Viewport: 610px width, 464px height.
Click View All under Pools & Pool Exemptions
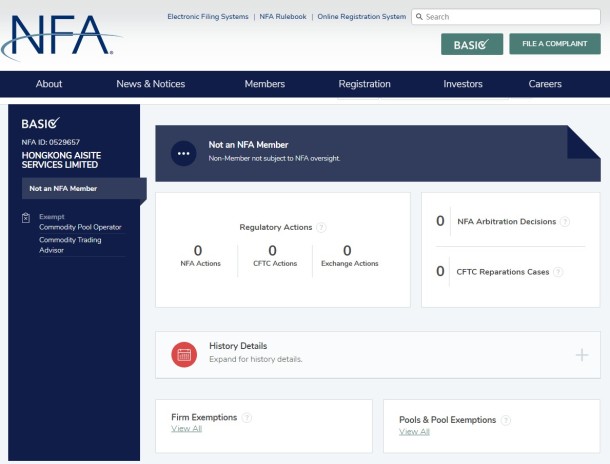(414, 432)
